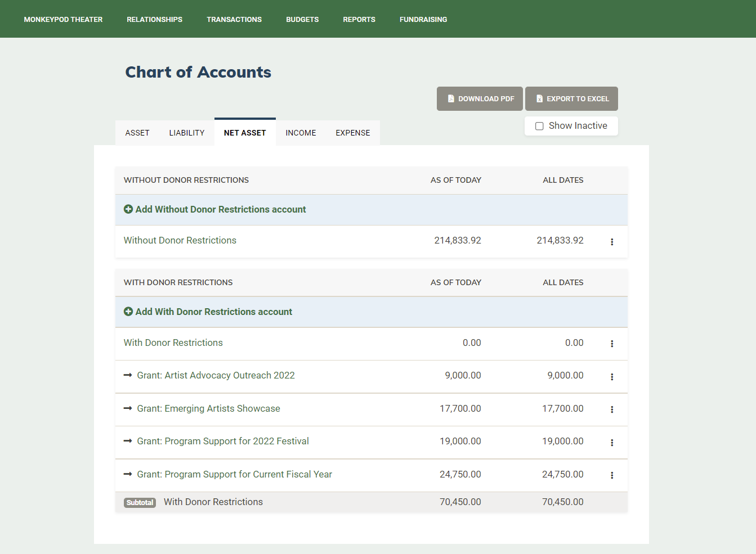Go to Monkeypod Theater home
Viewport: 756px width, 554px height.
pyautogui.click(x=63, y=19)
